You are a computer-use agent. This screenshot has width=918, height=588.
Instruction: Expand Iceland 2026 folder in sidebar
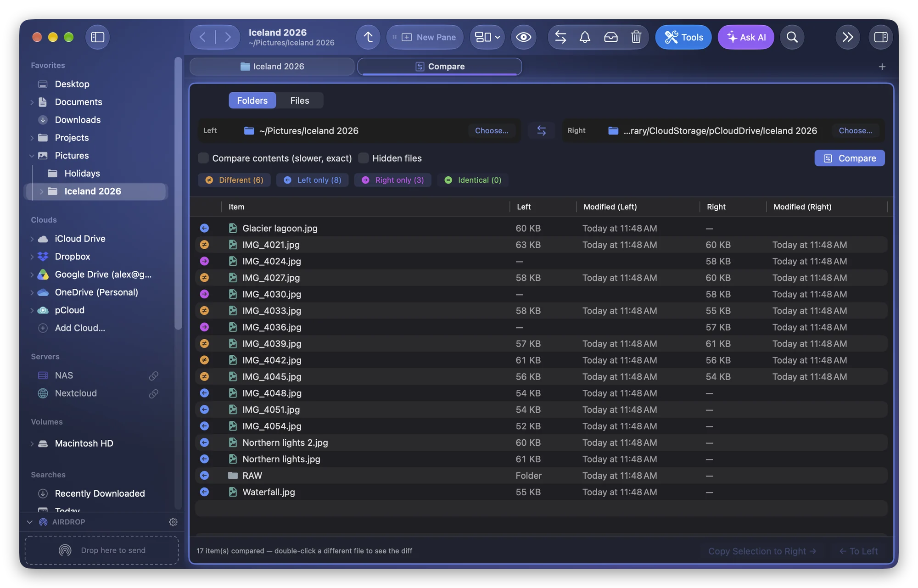pos(42,192)
